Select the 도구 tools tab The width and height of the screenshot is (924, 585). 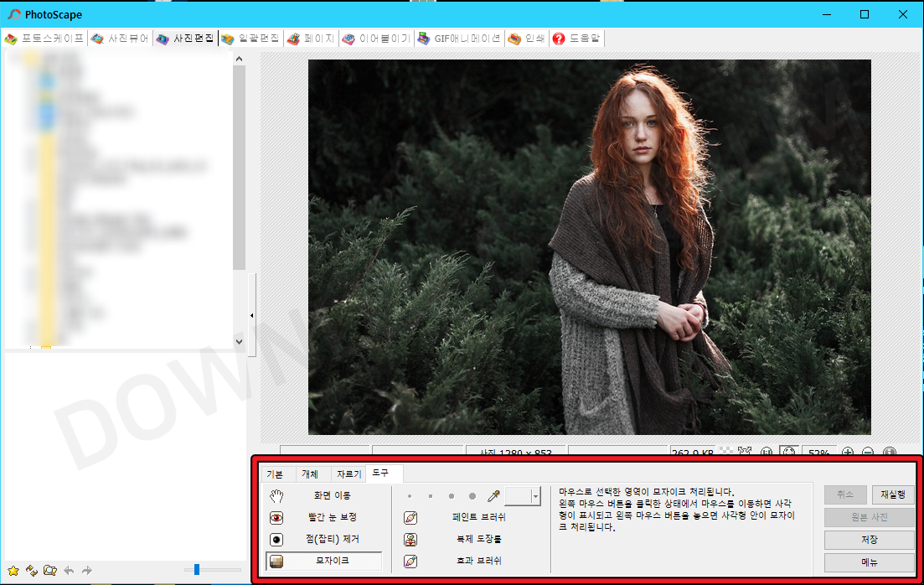[x=384, y=473]
